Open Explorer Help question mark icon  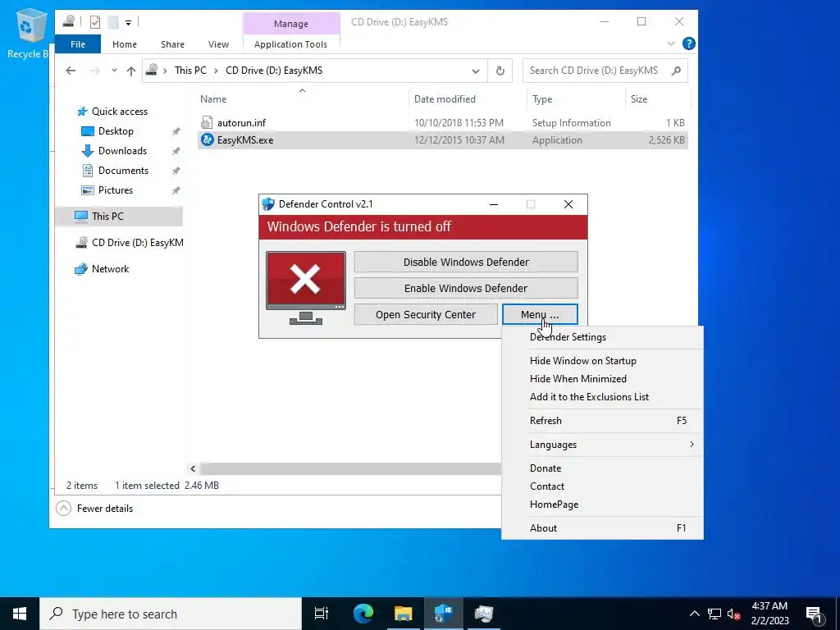(x=689, y=43)
